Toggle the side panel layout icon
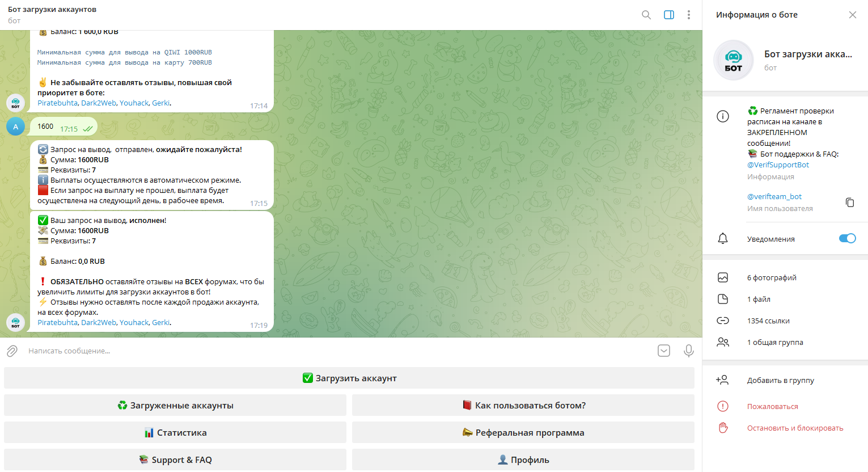868x472 pixels. tap(669, 15)
